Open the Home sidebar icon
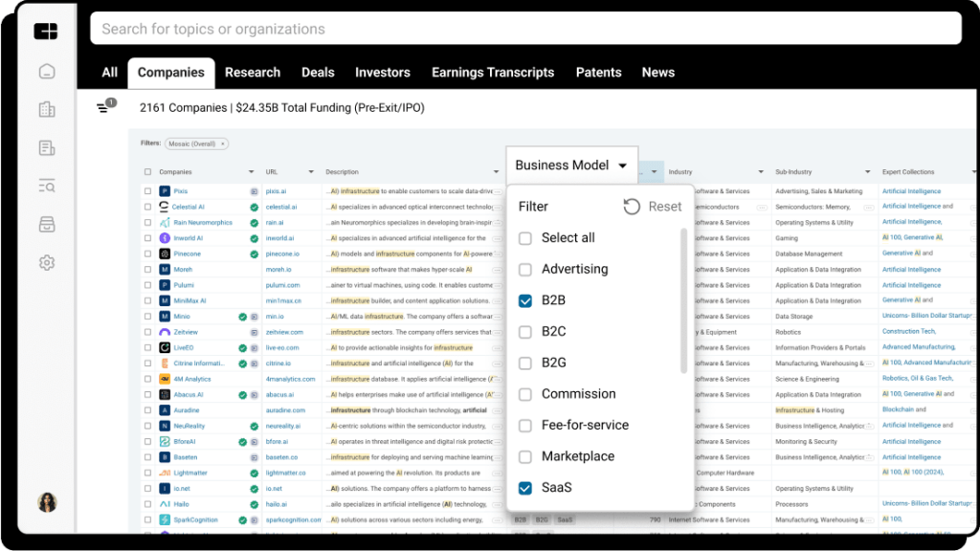Image resolution: width=980 pixels, height=551 pixels. [46, 71]
